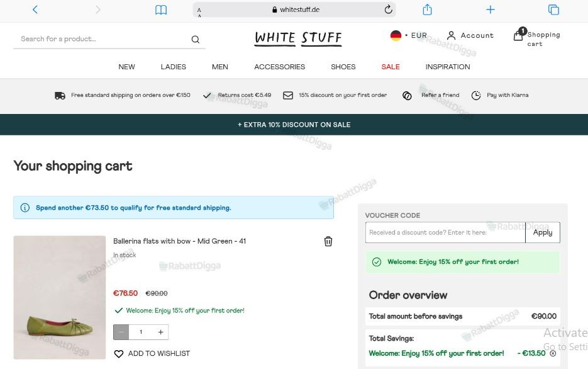Open a new tab with plus icon
The image size is (588, 369).
pos(490,9)
